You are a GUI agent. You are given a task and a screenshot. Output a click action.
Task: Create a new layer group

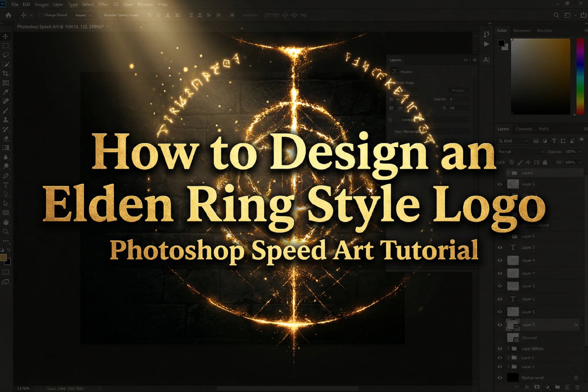(x=557, y=387)
